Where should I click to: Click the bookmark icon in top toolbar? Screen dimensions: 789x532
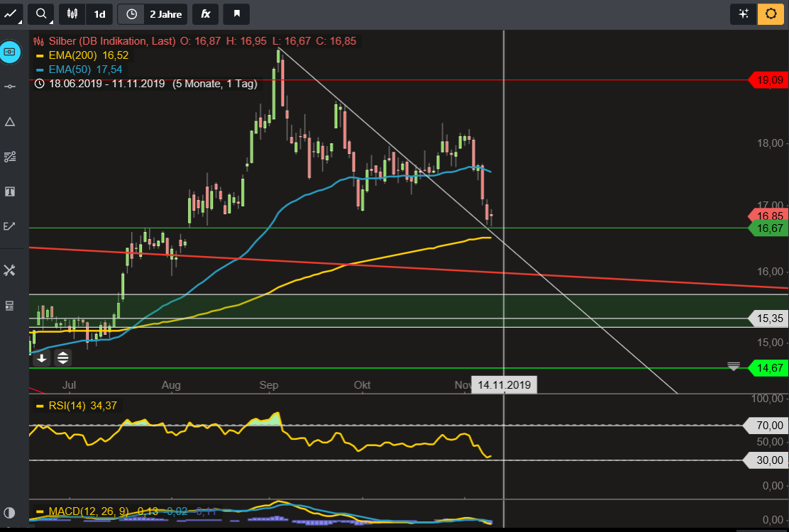(236, 13)
